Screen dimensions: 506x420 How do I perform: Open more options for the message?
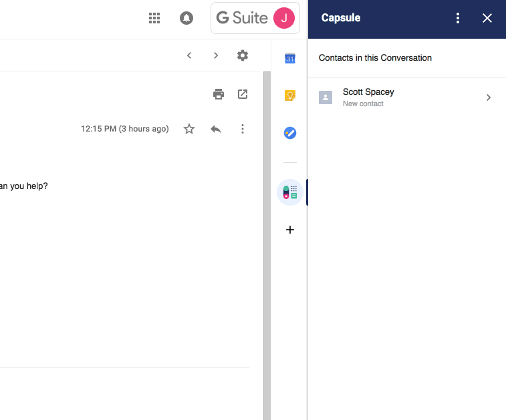click(x=243, y=129)
